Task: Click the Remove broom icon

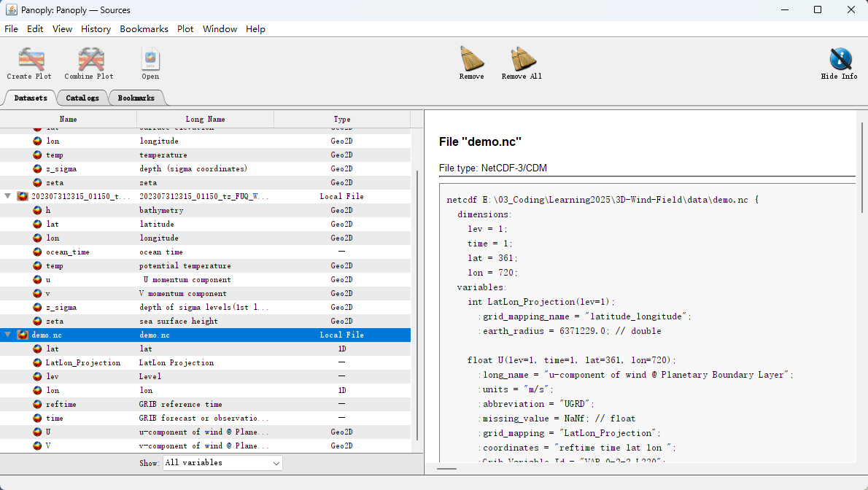Action: 471,59
